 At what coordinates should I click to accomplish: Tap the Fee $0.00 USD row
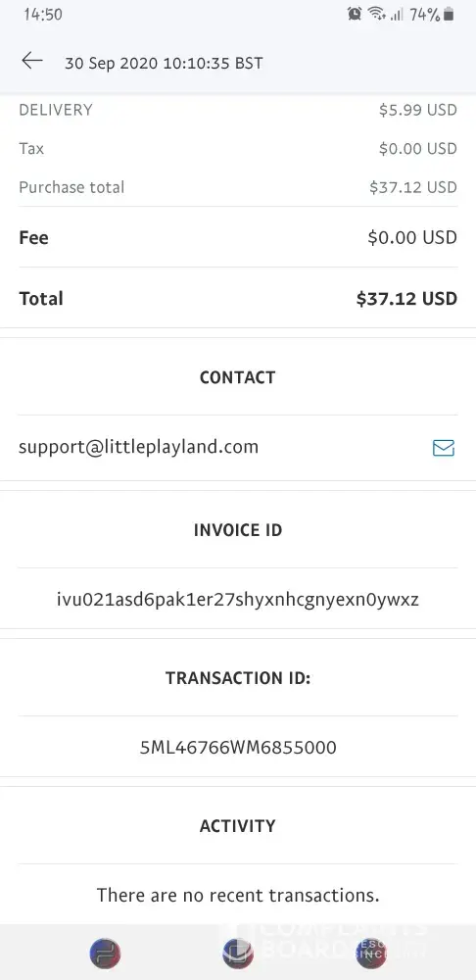tap(238, 237)
